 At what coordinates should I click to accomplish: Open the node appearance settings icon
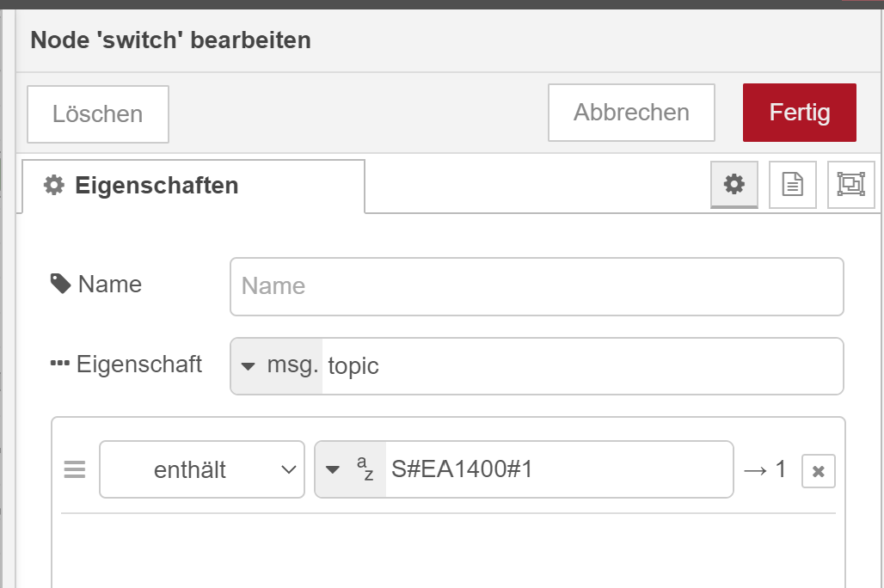coord(850,184)
